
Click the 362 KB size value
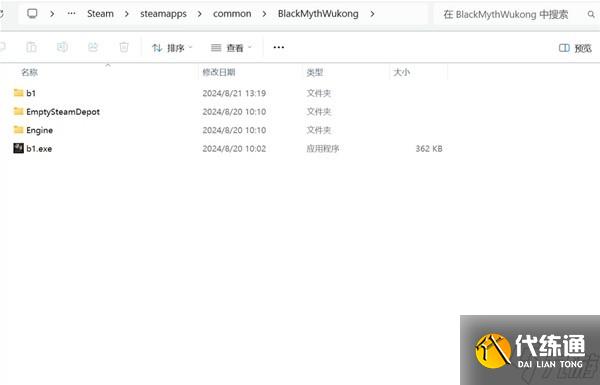click(x=429, y=148)
